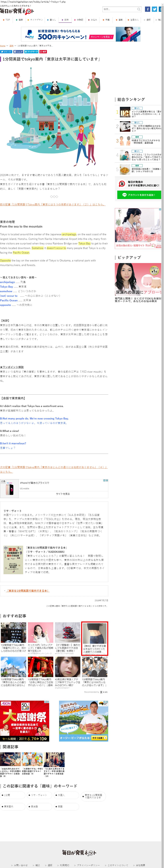Open the 注目の人 navigation item
The height and width of the screenshot is (868, 164).
point(133,20)
